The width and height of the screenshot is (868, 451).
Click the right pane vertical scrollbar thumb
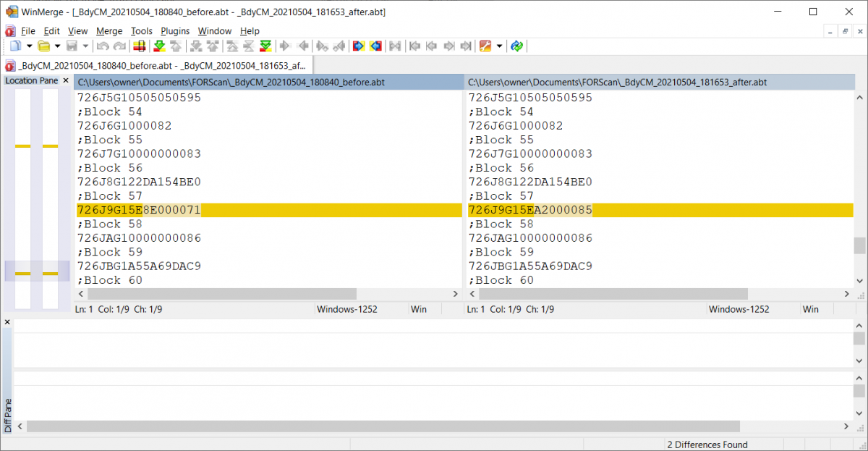point(859,245)
